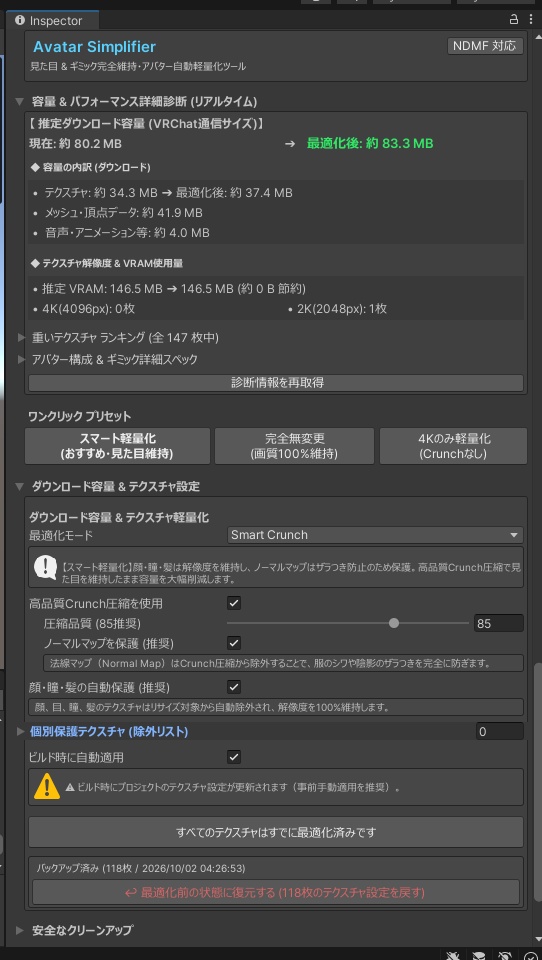This screenshot has width=542, height=960.
Task: Expand the 安全なクリーンアップ section
Action: click(21, 930)
